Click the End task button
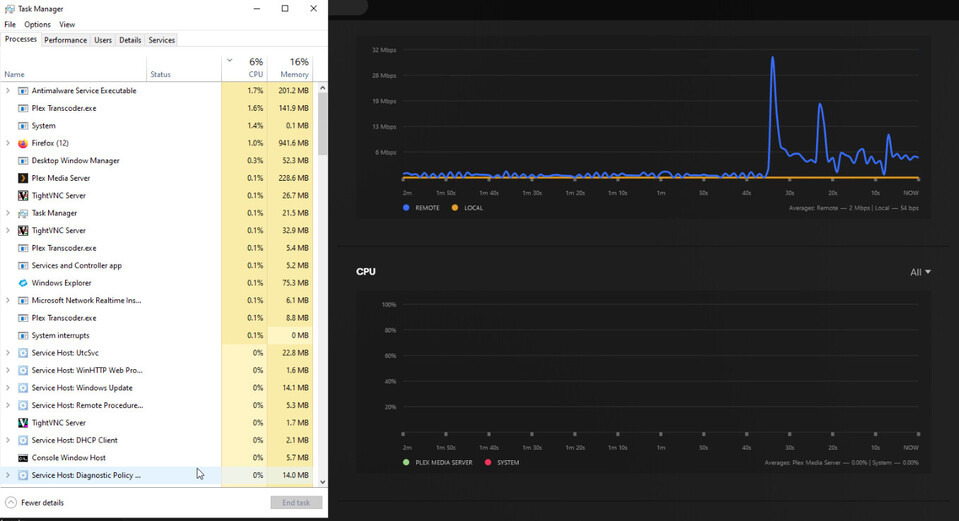The width and height of the screenshot is (959, 521). point(296,503)
